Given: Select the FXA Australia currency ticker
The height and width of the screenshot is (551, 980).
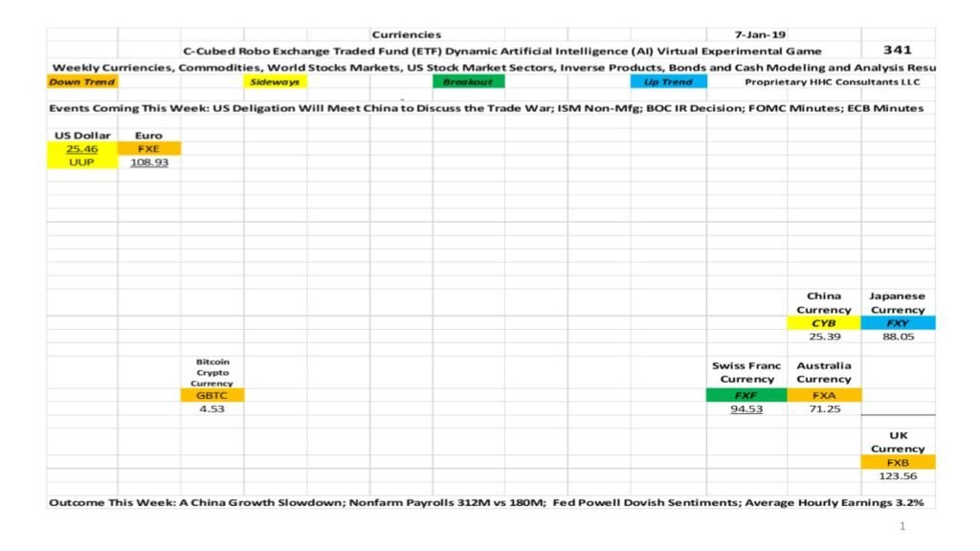Looking at the screenshot, I should (824, 395).
